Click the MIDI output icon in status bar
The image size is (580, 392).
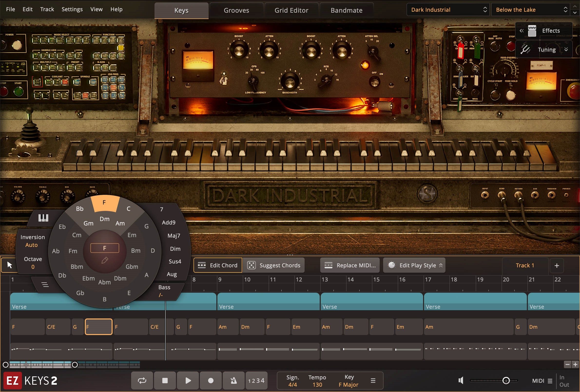570,384
